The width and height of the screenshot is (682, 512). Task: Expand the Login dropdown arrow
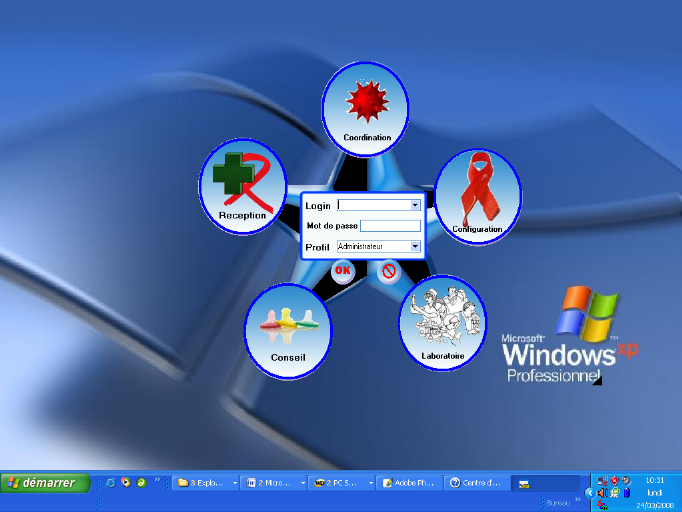tap(415, 205)
